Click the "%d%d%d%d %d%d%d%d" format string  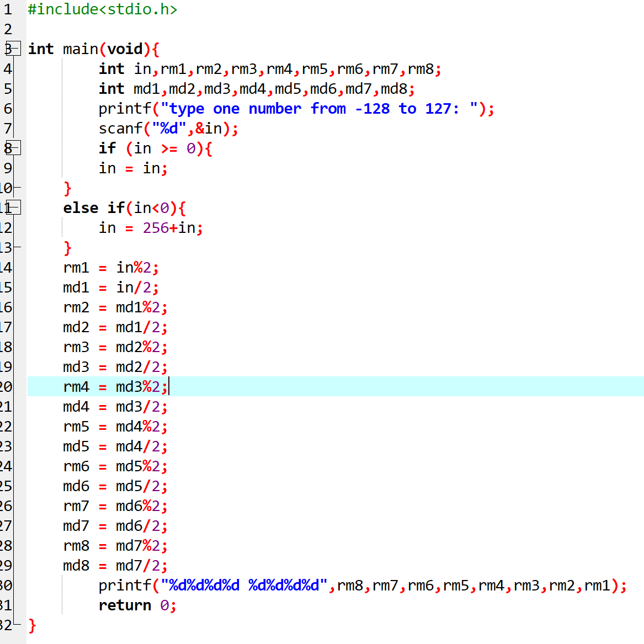pos(244,586)
